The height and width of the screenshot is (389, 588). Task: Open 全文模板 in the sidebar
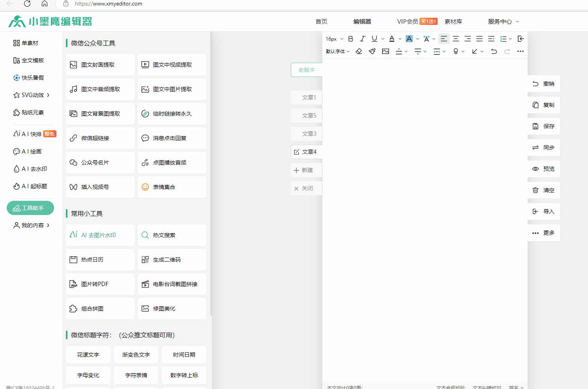tap(28, 60)
